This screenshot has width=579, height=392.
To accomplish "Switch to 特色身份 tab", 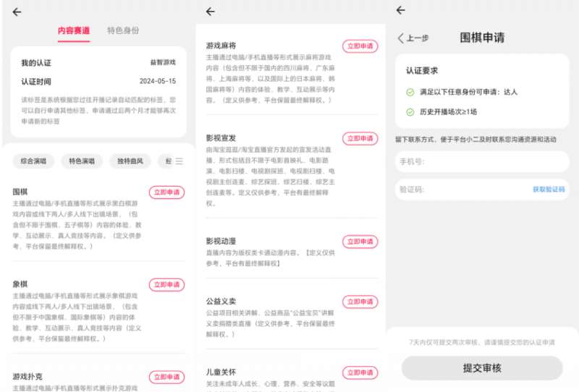I will click(123, 31).
